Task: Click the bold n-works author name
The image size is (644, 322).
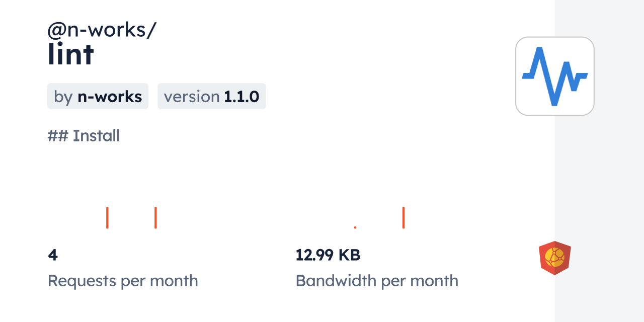Action: click(x=110, y=97)
